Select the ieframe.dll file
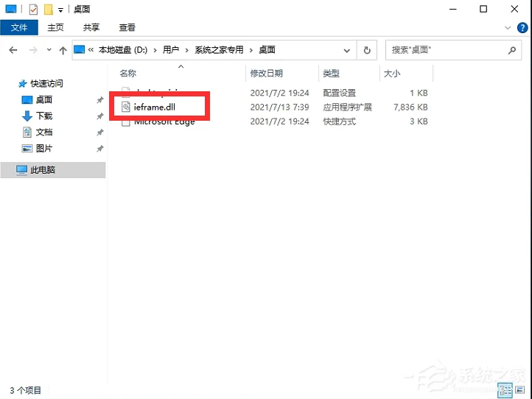 [155, 107]
